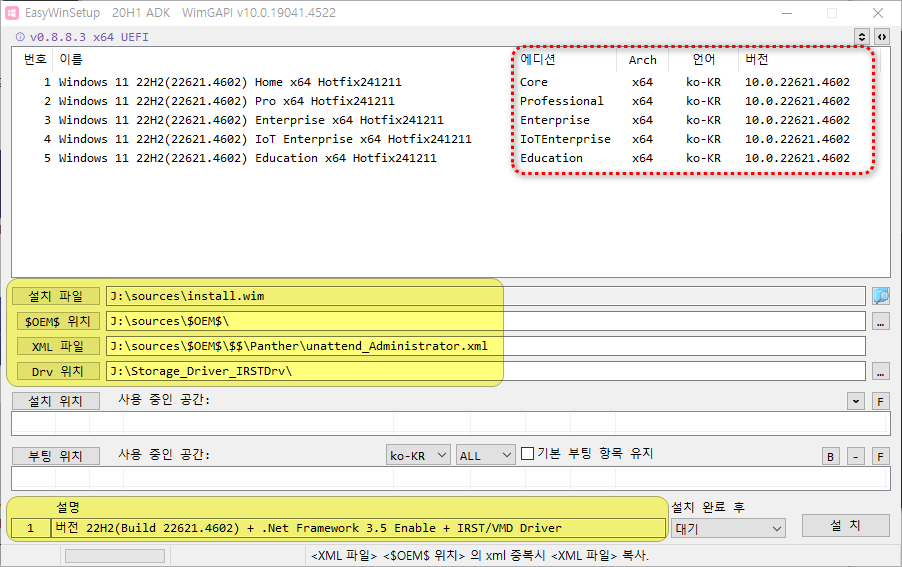The width and height of the screenshot is (902, 567).
Task: Click the 버전 column header
Action: pyautogui.click(x=757, y=59)
